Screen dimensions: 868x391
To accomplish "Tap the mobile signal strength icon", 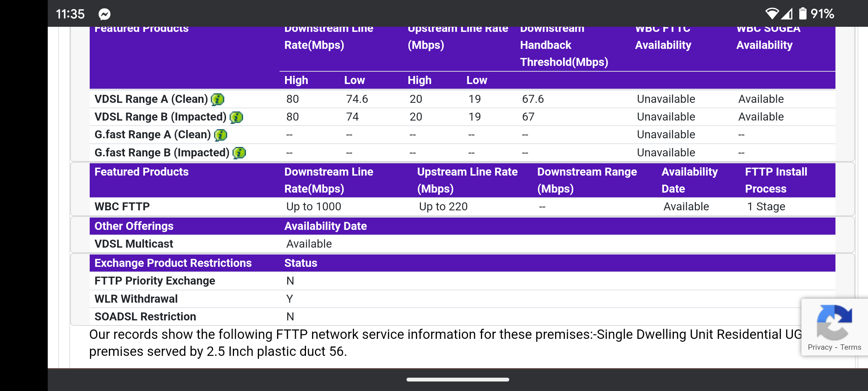I will pos(787,14).
